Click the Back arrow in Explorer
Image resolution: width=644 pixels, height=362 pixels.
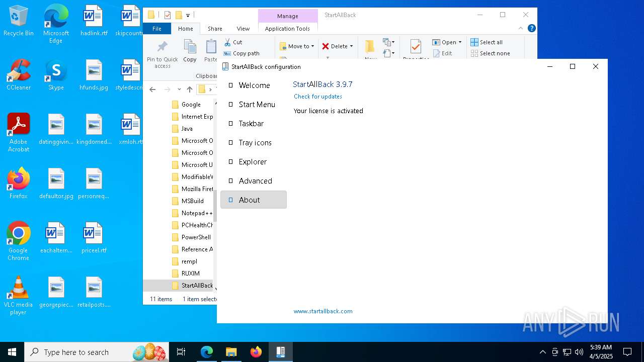pyautogui.click(x=152, y=89)
